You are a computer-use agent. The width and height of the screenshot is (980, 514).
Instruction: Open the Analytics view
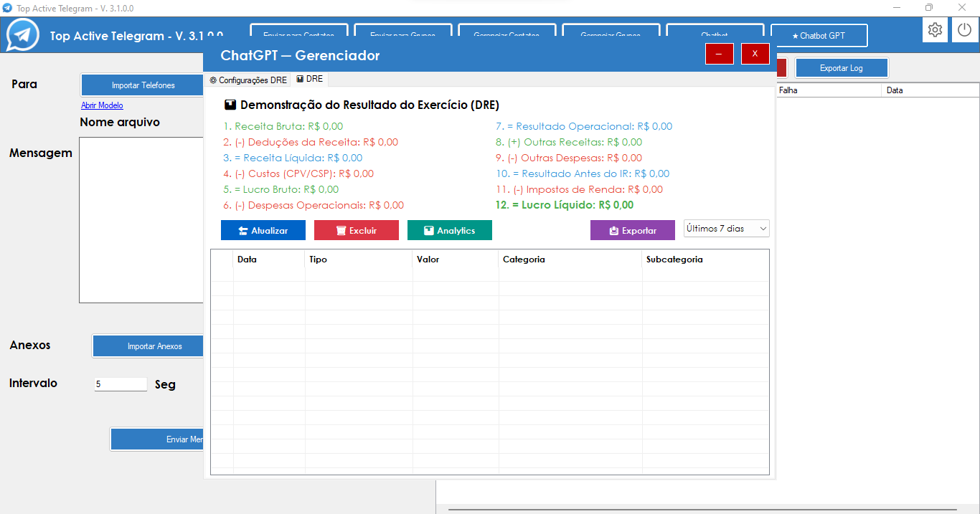tap(450, 230)
